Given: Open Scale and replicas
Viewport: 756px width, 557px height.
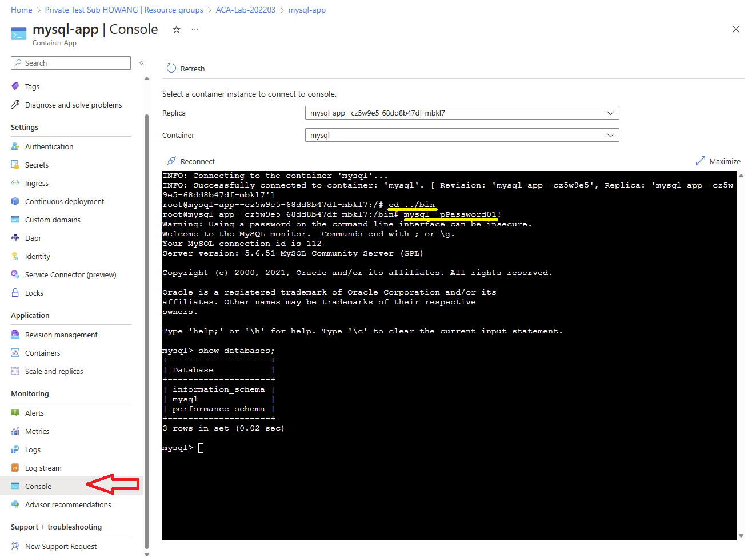Looking at the screenshot, I should (54, 372).
